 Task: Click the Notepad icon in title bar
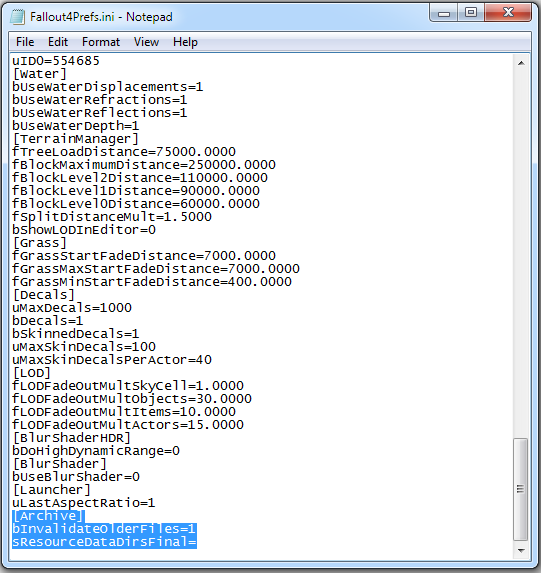pyautogui.click(x=17, y=17)
